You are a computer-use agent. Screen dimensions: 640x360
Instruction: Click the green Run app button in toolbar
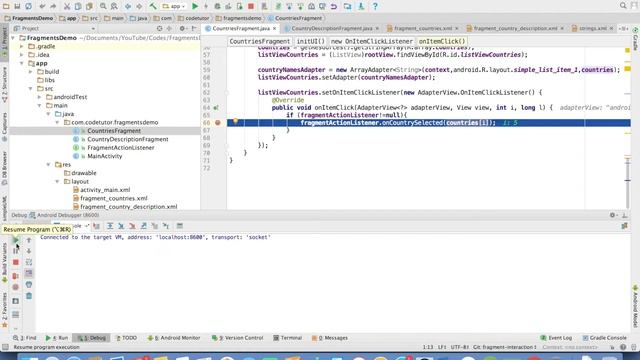195,6
